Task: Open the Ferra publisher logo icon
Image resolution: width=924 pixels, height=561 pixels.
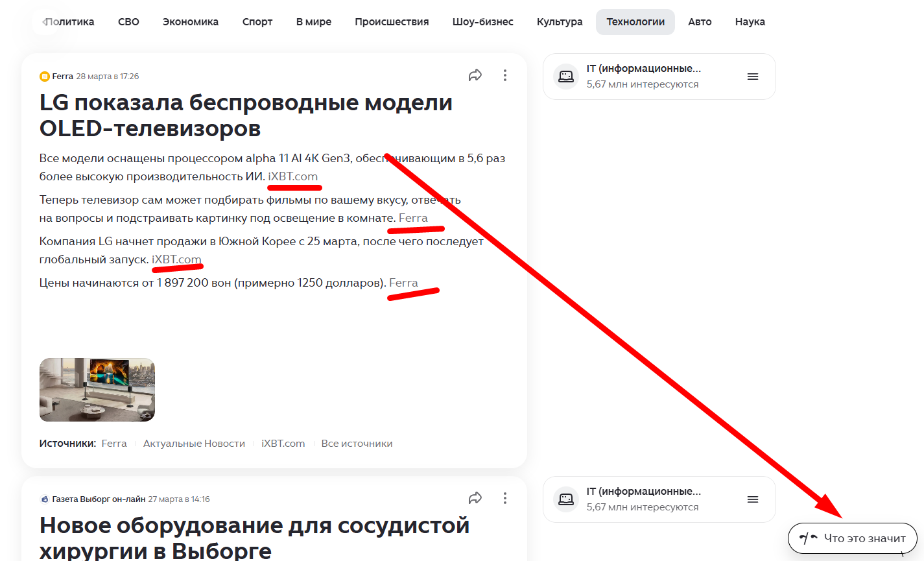Action: click(44, 76)
